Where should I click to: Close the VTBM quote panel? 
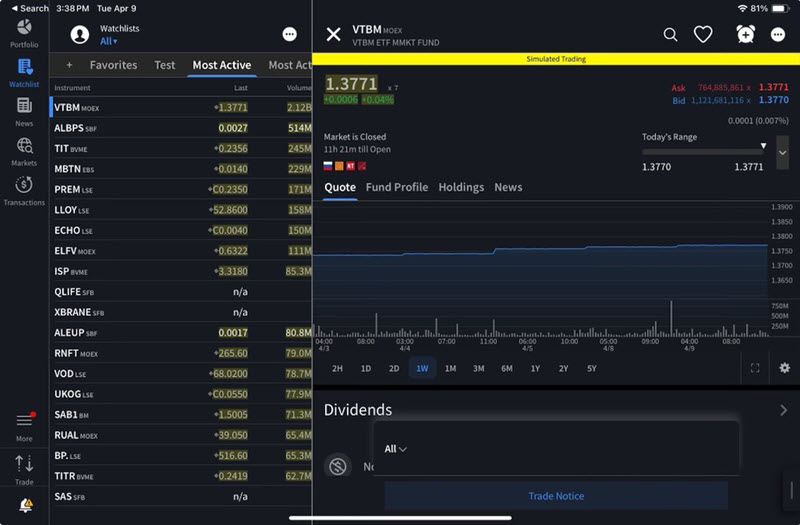click(333, 35)
